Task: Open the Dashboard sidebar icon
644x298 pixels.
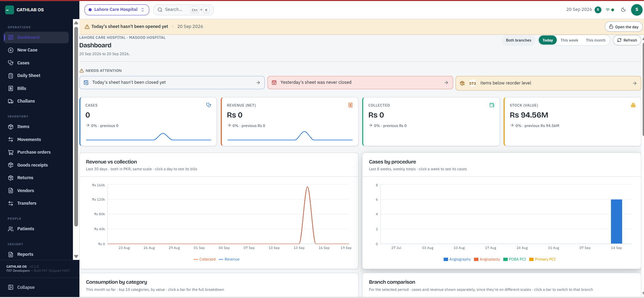Action: point(11,37)
